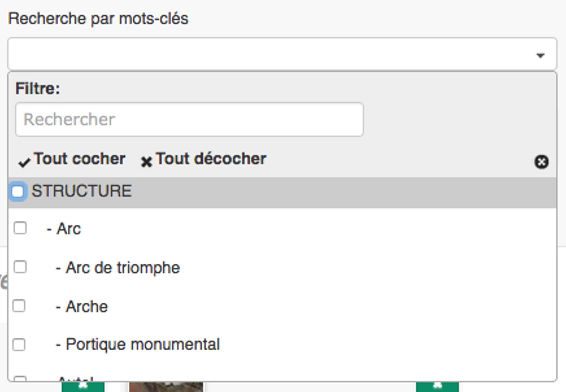The image size is (566, 392).
Task: Open the partly hidden image thumbnail below the list
Action: 166,387
